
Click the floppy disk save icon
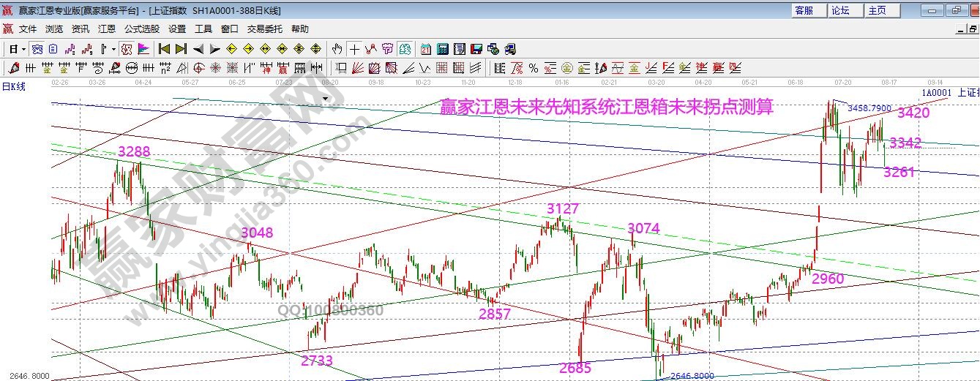point(476,49)
